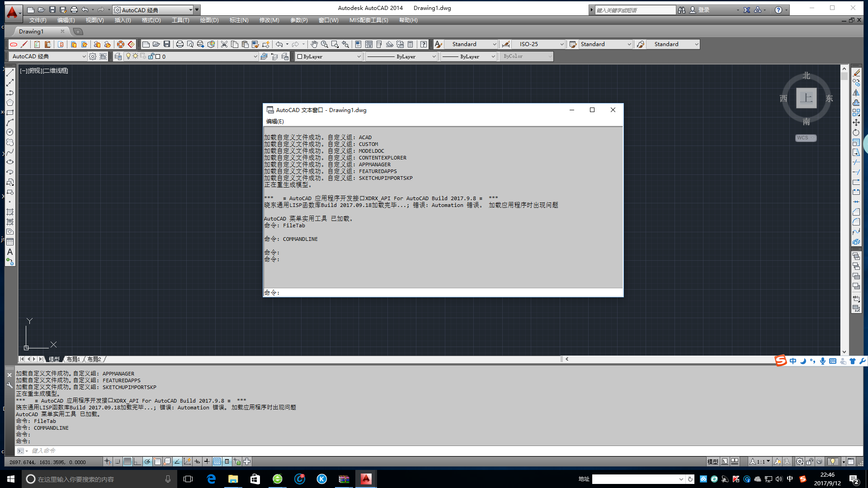Open Plot Preview icon

click(x=190, y=44)
